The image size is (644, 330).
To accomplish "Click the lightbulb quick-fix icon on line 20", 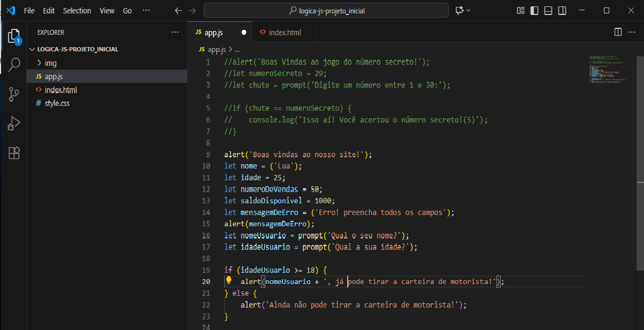I will (x=228, y=280).
